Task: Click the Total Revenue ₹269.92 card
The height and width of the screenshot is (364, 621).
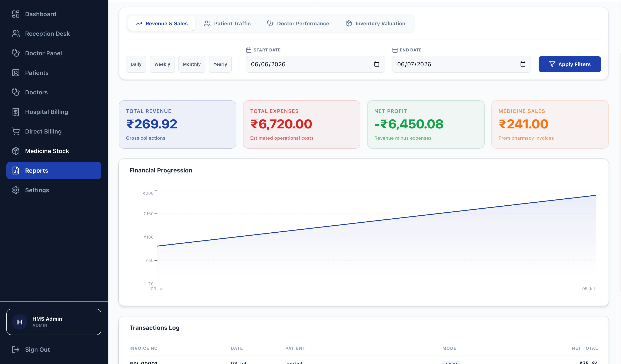Action: tap(177, 124)
